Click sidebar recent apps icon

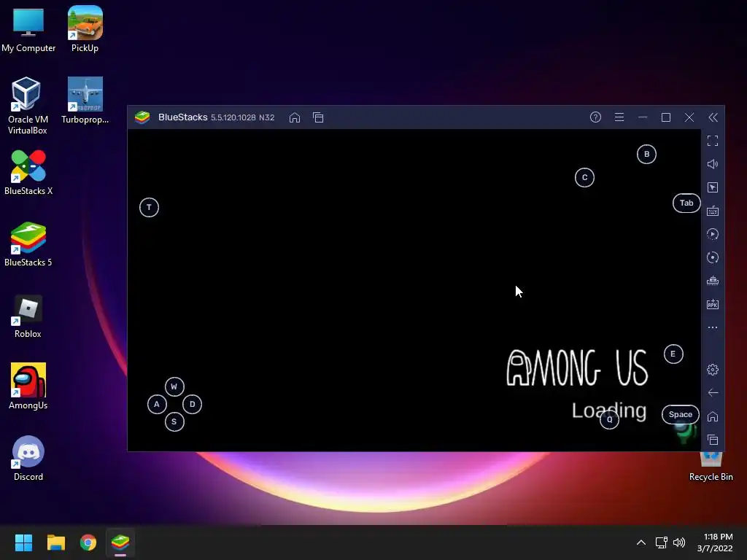pyautogui.click(x=712, y=440)
